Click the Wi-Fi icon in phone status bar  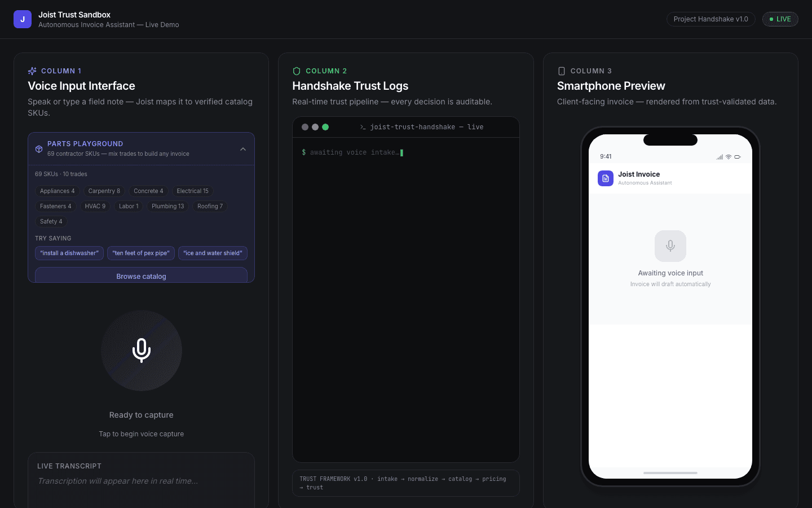(x=729, y=157)
